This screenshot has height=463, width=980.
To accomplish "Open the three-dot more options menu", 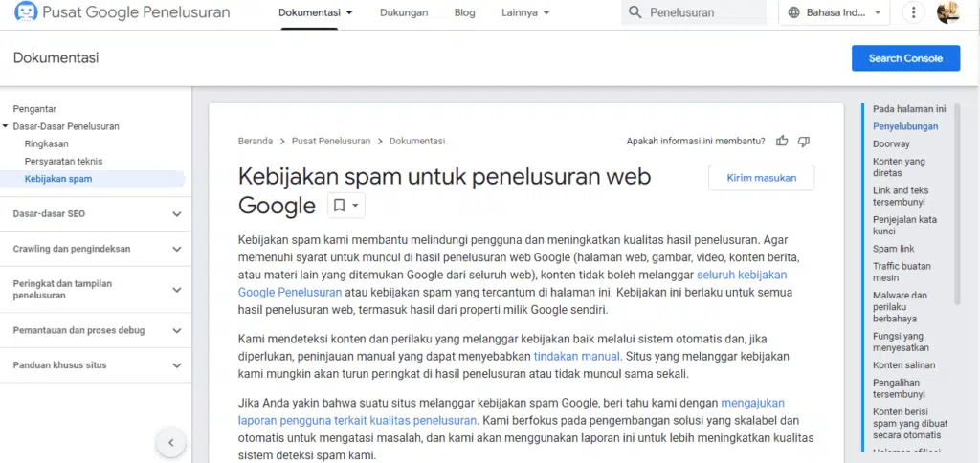I will pyautogui.click(x=914, y=13).
